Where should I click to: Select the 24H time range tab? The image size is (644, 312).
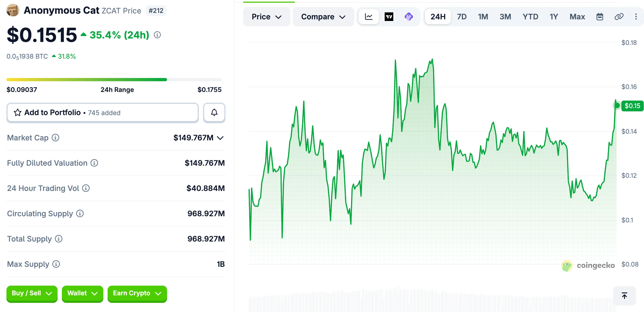click(438, 17)
